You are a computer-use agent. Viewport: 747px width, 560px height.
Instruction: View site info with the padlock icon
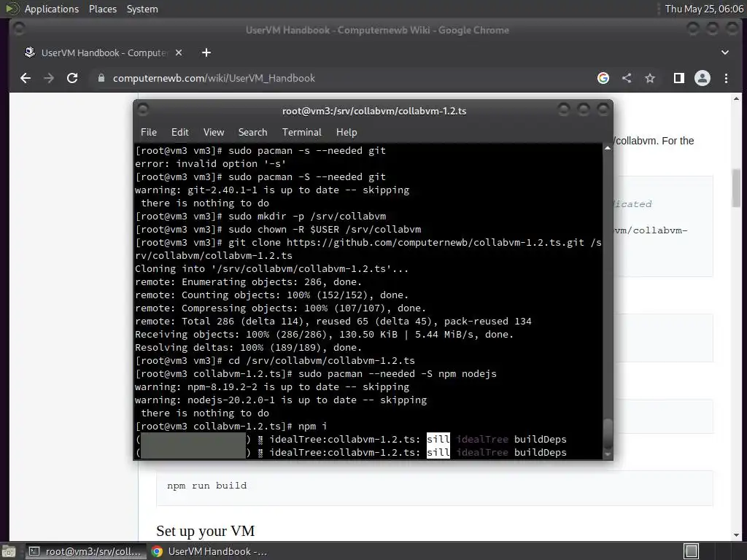(x=101, y=78)
